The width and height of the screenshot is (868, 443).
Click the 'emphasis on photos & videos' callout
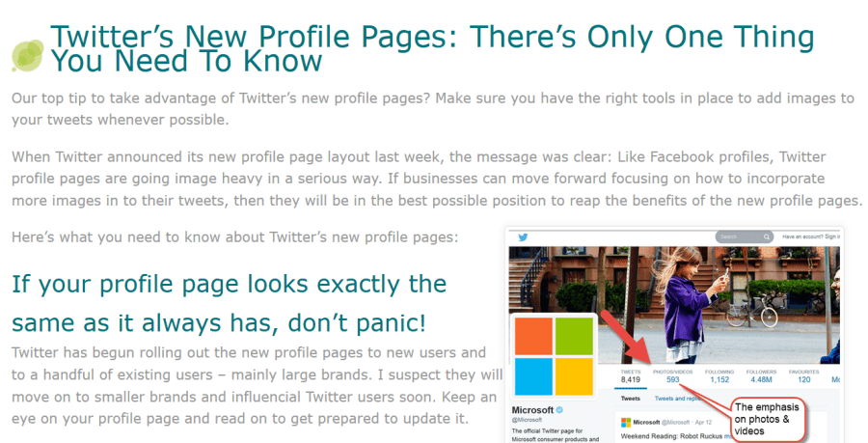[x=767, y=418]
